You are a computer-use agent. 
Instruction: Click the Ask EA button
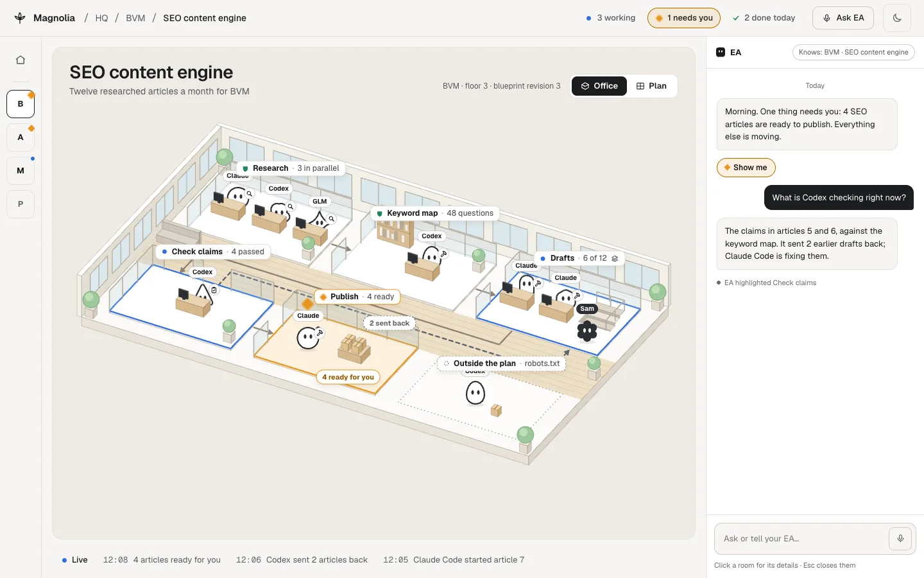coord(844,18)
